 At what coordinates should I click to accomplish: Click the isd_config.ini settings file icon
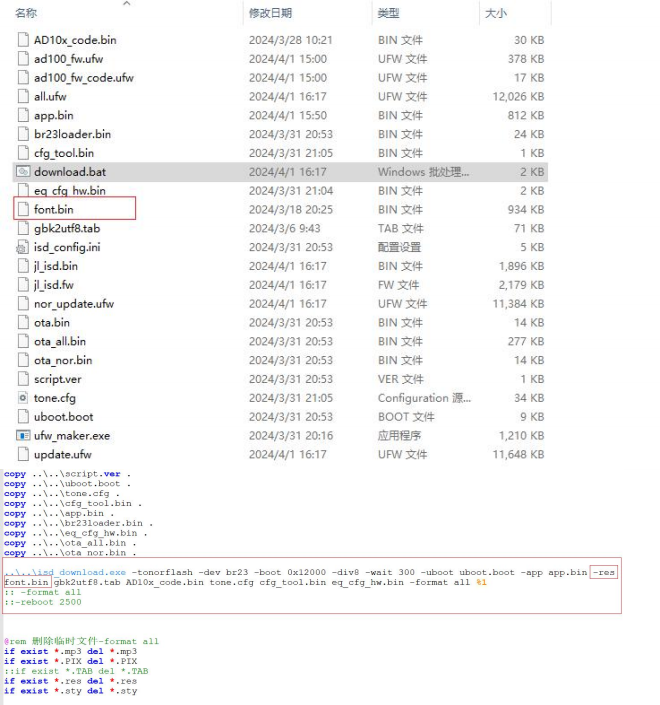click(22, 247)
